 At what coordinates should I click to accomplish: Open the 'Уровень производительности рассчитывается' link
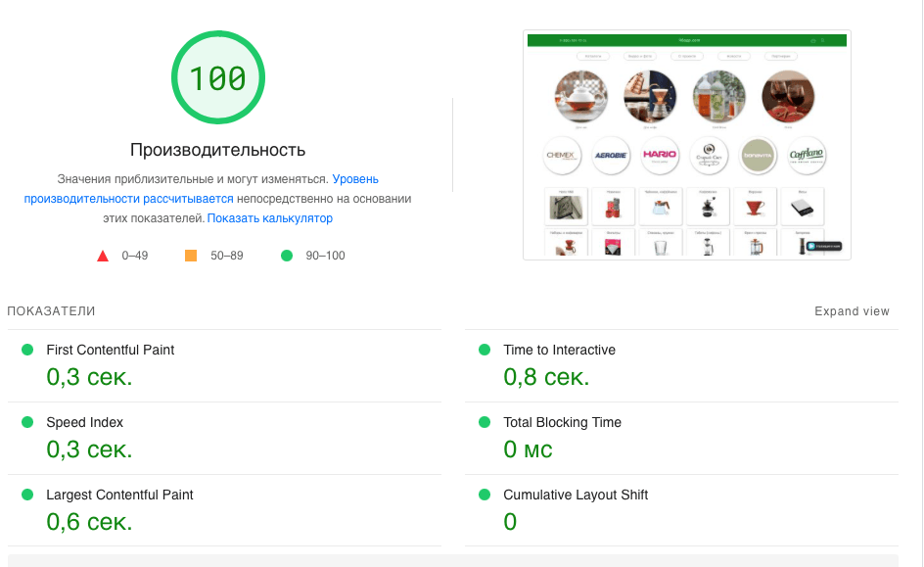[x=128, y=199]
